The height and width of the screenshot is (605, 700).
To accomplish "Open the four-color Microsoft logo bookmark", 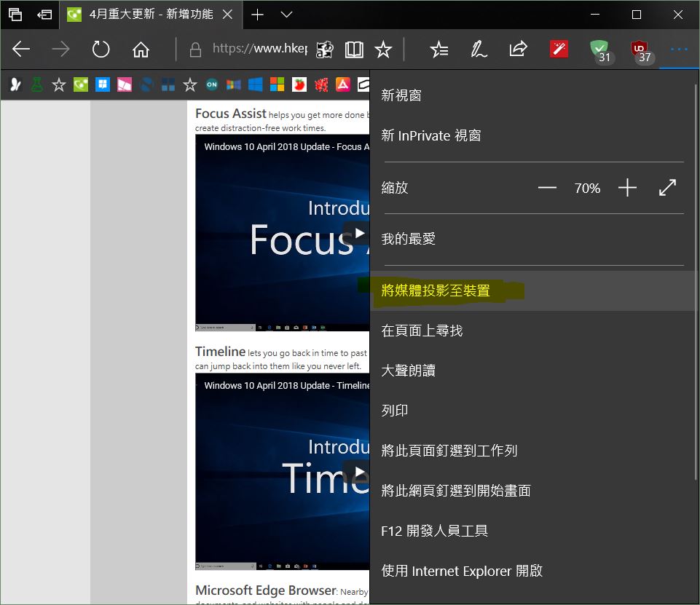I will point(278,84).
